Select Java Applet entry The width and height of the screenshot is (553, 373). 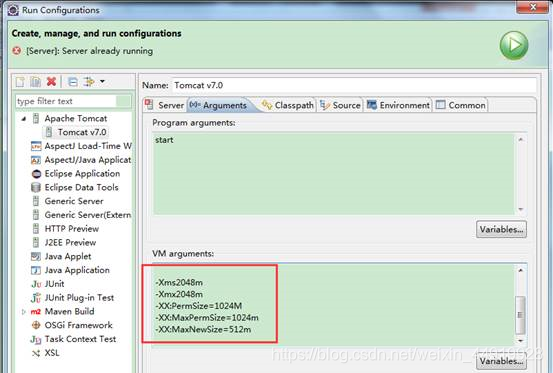68,256
